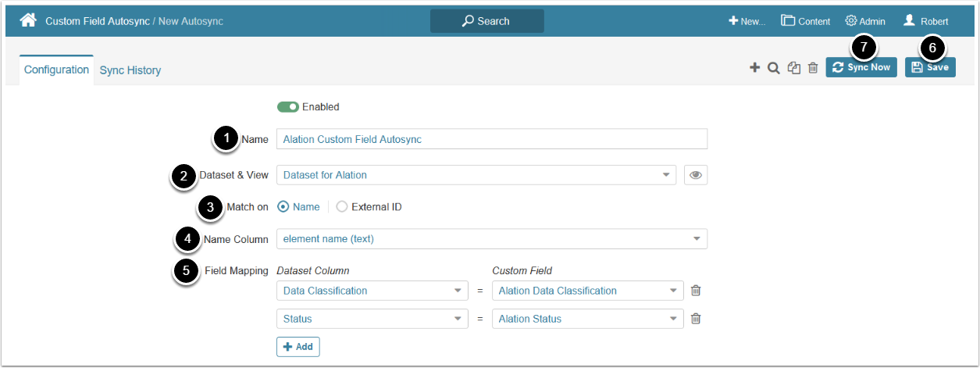Viewport: 980px width, 368px height.
Task: Open the Dataset & View dropdown
Action: (476, 175)
